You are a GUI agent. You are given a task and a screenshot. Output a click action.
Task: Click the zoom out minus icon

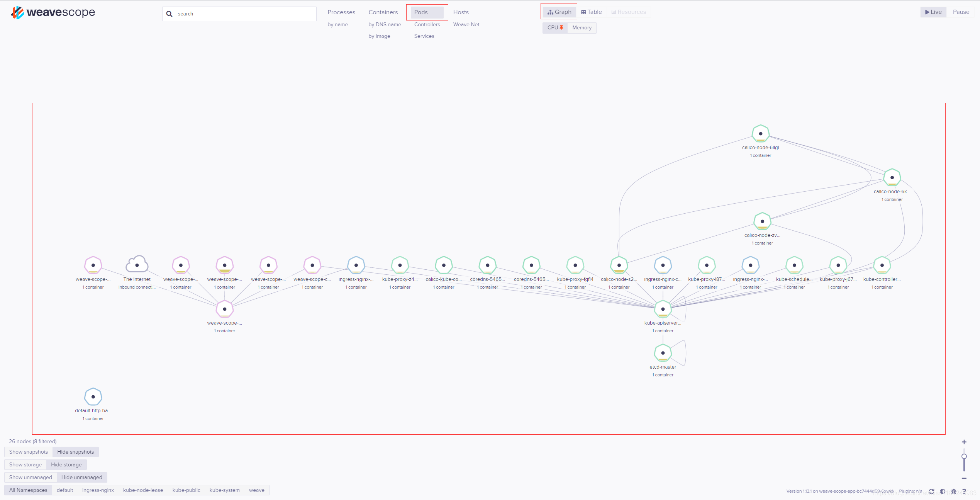964,478
